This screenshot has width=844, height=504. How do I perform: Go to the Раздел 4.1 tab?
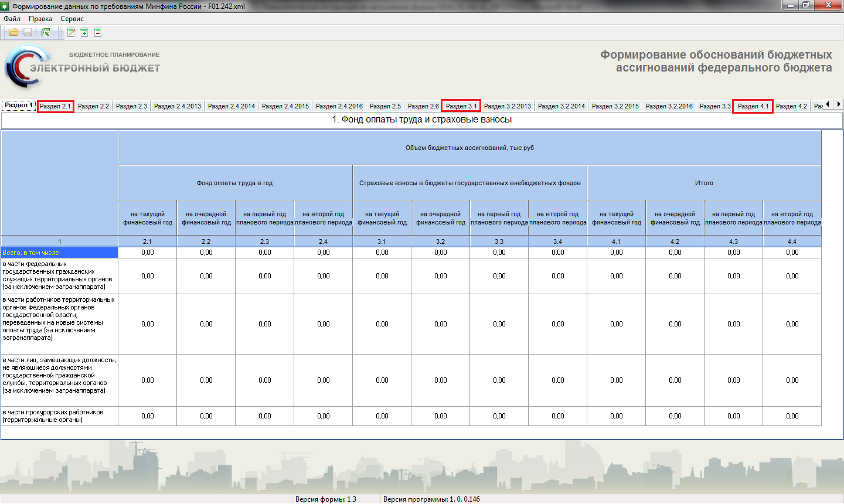click(753, 106)
